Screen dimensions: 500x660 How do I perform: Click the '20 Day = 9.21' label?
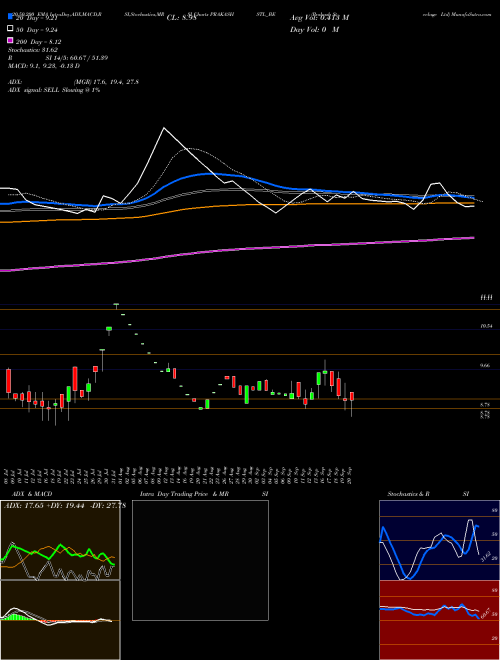pyautogui.click(x=39, y=19)
